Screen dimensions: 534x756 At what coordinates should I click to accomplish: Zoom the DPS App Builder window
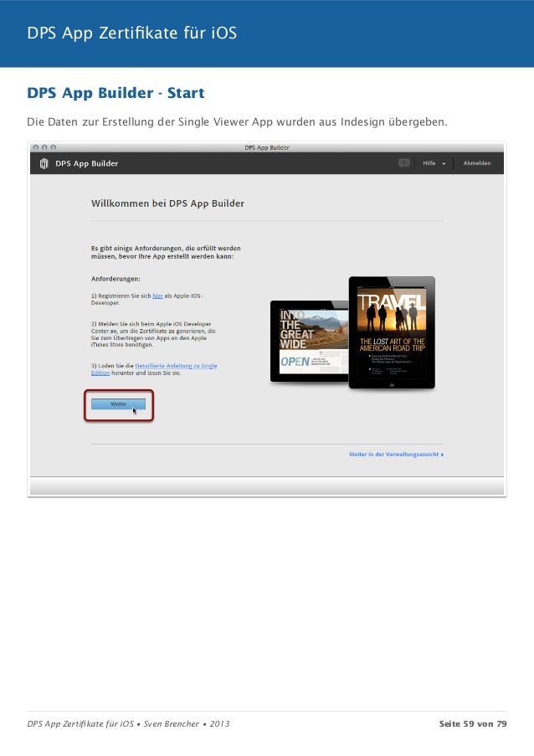54,147
